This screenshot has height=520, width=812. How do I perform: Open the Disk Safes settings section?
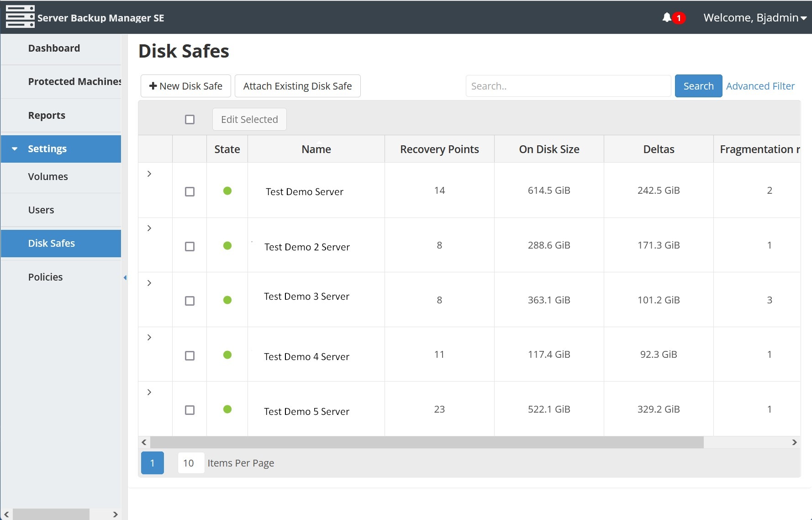[x=51, y=243]
